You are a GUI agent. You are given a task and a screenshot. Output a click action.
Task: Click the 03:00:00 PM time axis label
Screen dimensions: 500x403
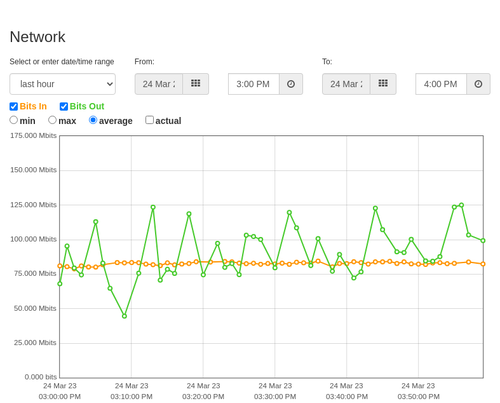(60, 397)
